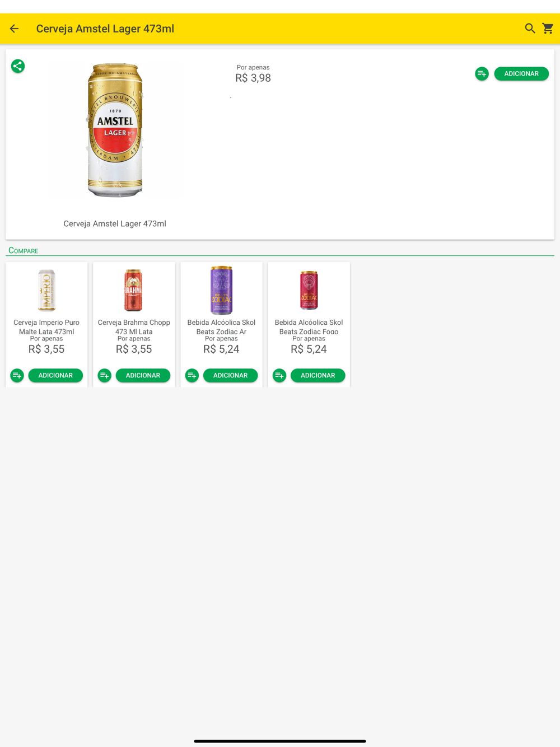The height and width of the screenshot is (747, 560).
Task: Open the shopping cart icon
Action: pos(548,29)
